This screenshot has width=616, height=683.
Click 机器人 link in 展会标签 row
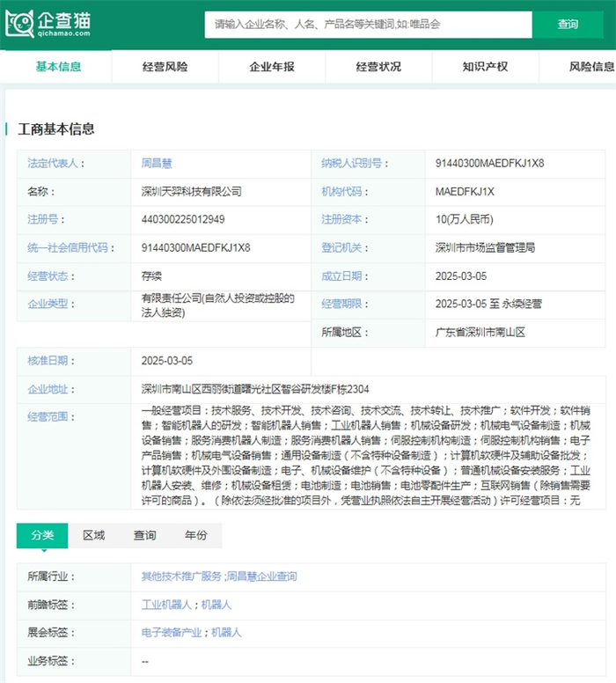pyautogui.click(x=226, y=633)
